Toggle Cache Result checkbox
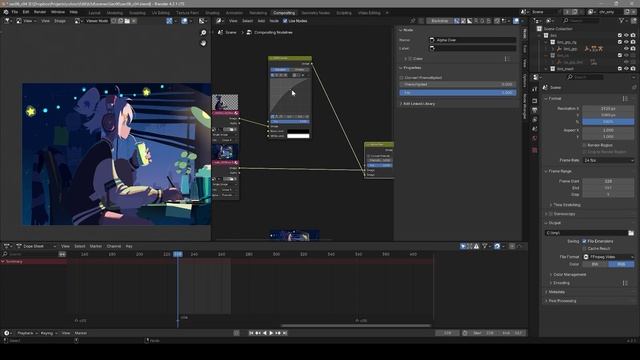This screenshot has height=360, width=640. point(584,248)
